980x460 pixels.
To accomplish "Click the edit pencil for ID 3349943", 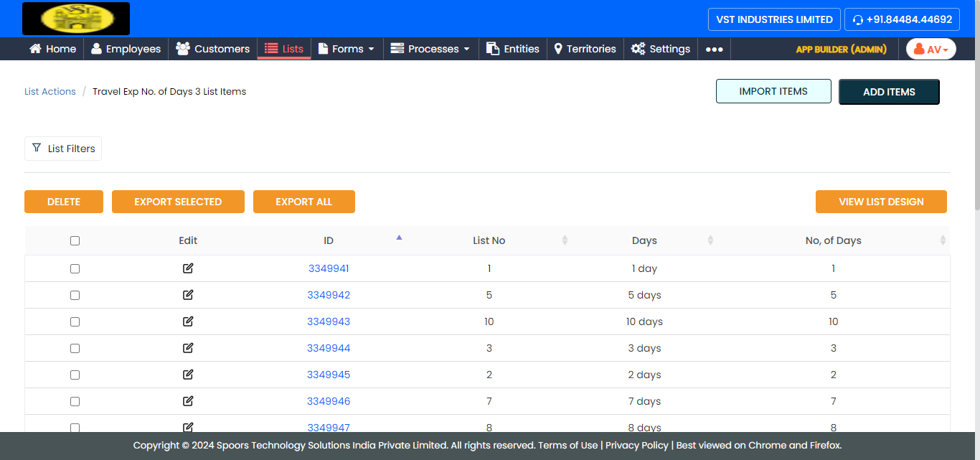I will [x=188, y=321].
